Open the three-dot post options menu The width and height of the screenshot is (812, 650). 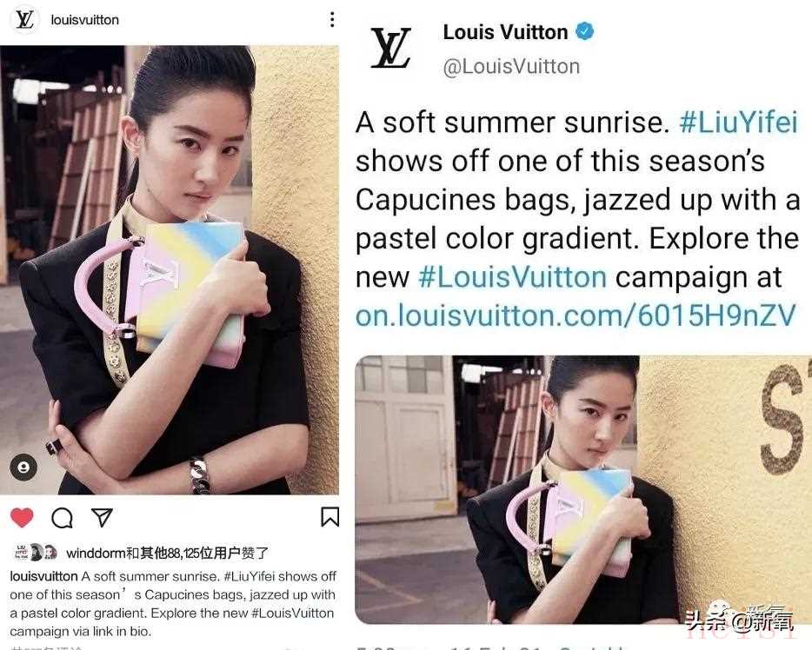pyautogui.click(x=332, y=20)
